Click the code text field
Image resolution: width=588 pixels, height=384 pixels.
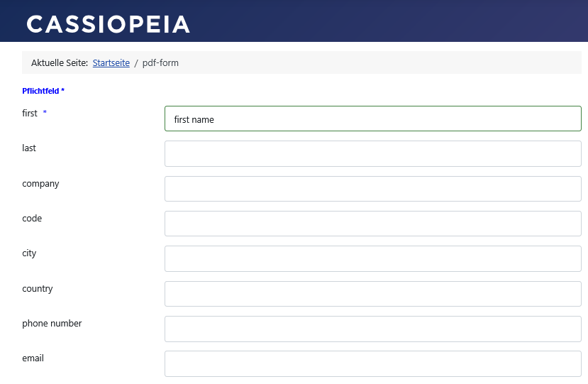tap(373, 224)
